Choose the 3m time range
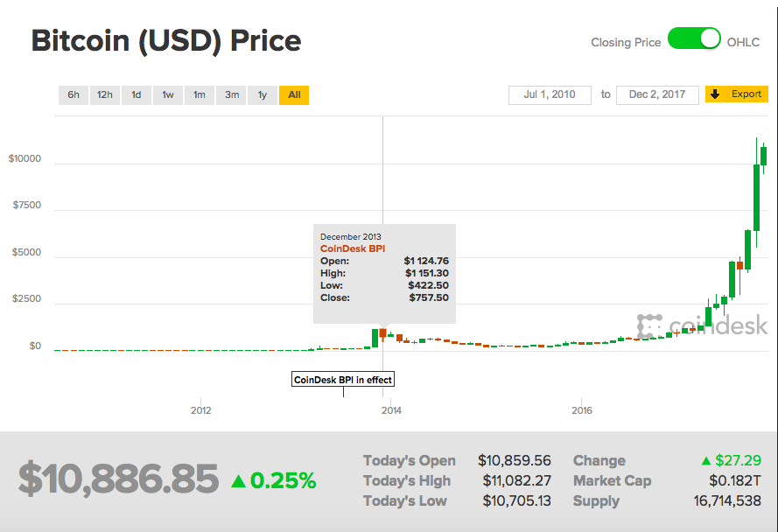The image size is (778, 532). [x=231, y=94]
